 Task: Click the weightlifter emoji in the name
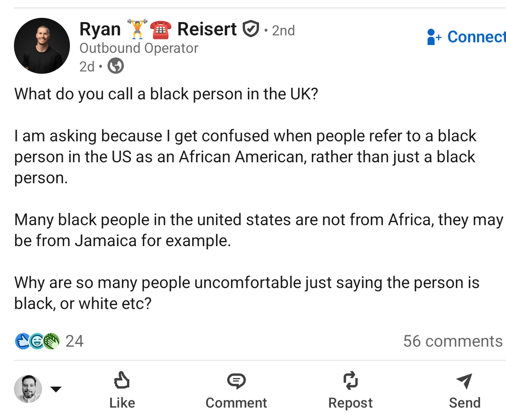[x=137, y=30]
